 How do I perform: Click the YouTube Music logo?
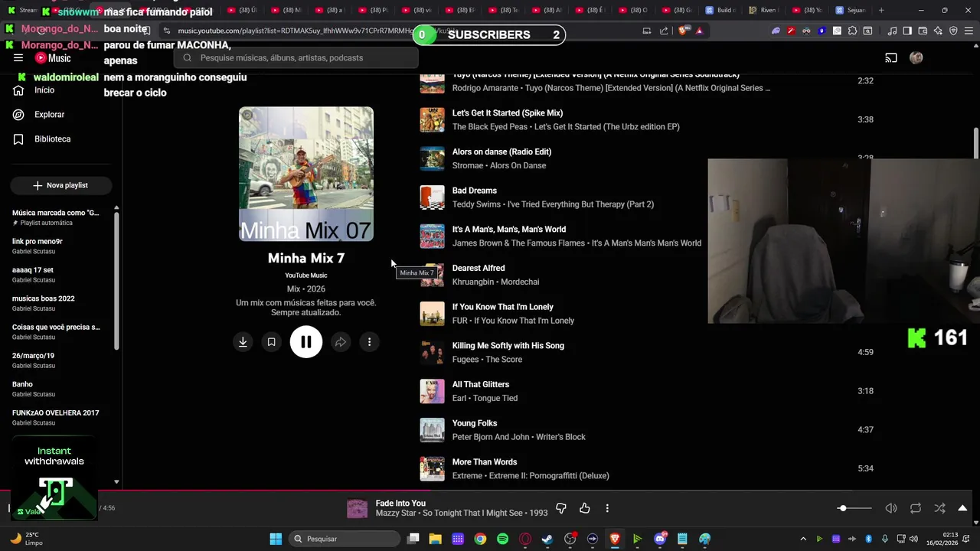pyautogui.click(x=53, y=58)
